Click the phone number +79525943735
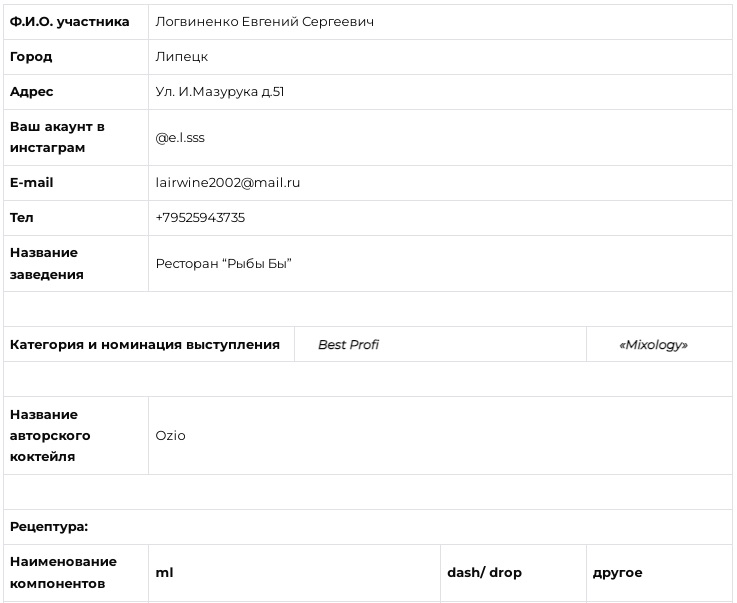737x603 pixels. 200,218
